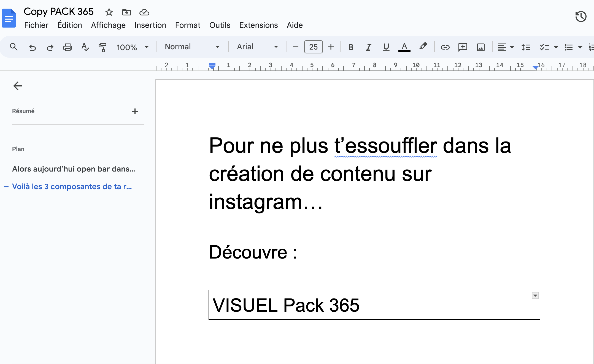Click the print icon
This screenshot has height=364, width=594.
(x=67, y=47)
